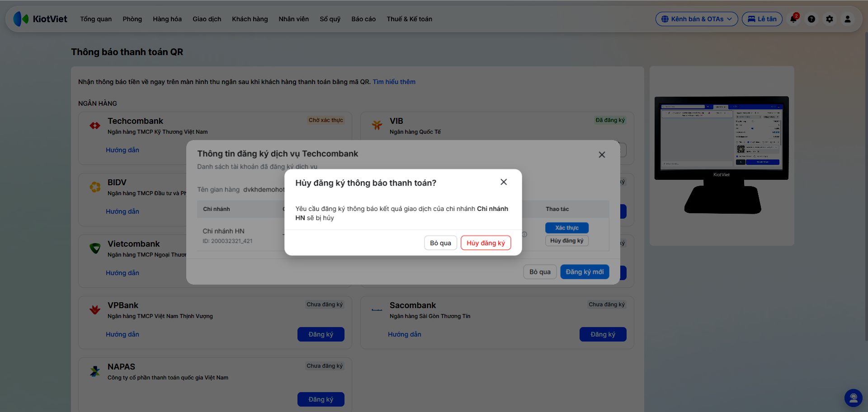
Task: Open the user account profile icon
Action: point(848,19)
